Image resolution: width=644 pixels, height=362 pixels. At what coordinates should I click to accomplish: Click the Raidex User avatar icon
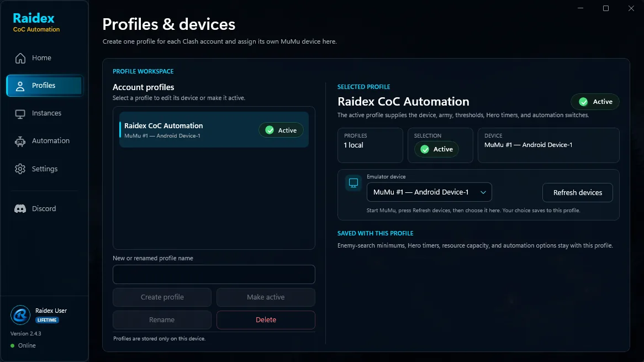tap(20, 315)
